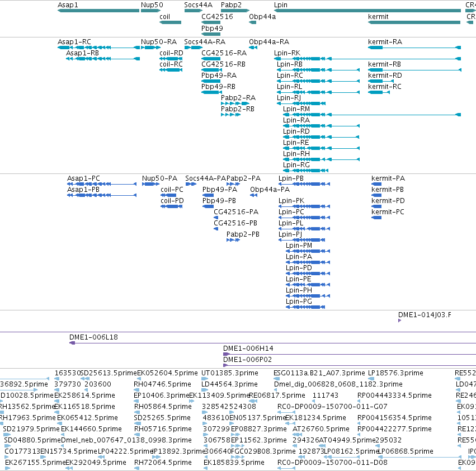The width and height of the screenshot is (476, 471).
Task: Select the Lpin-RM transcript label
Action: coord(296,109)
